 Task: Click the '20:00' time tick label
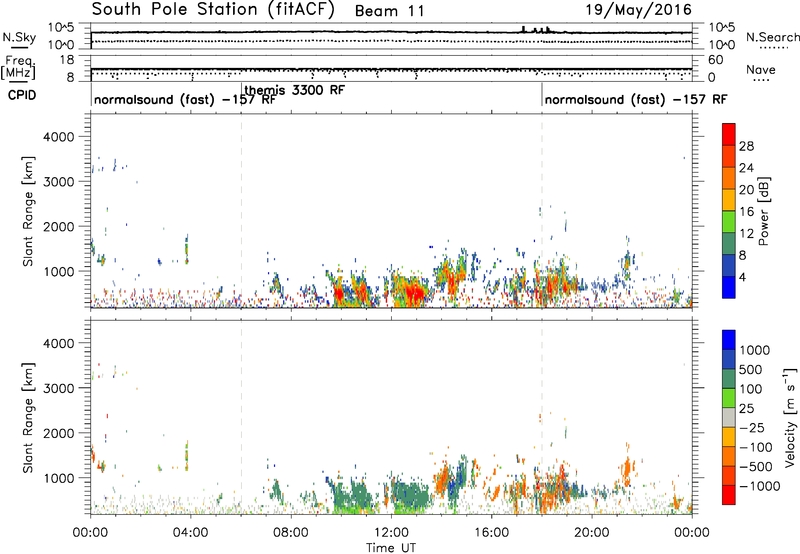pos(591,533)
